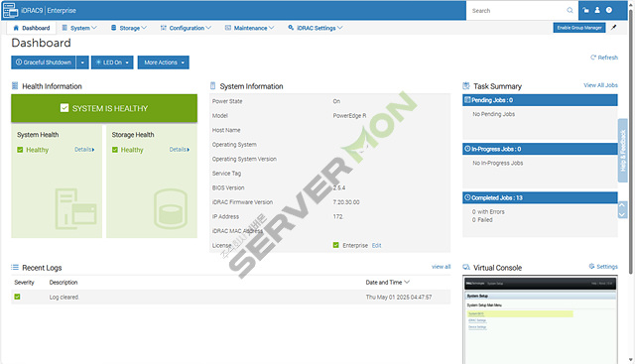Click the iDRAC Firmware Version value 7.20.30.00
Image resolution: width=635 pixels, height=364 pixels.
coord(346,202)
